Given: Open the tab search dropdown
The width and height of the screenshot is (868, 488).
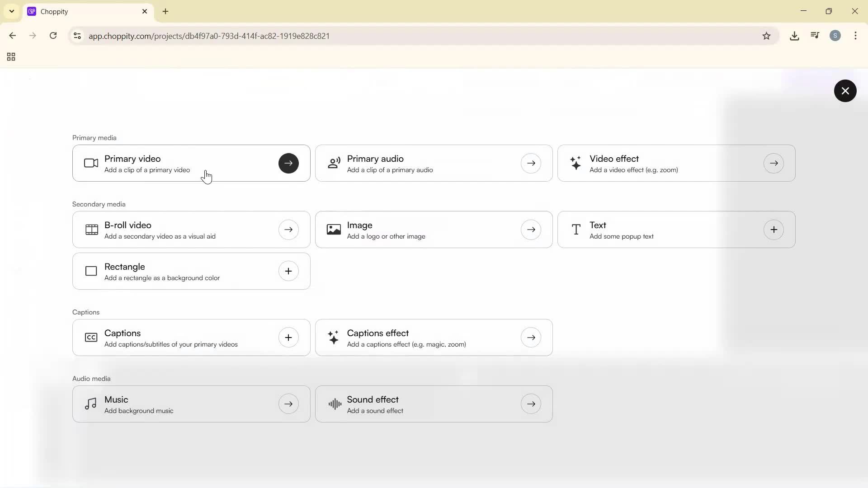Looking at the screenshot, I should (11, 11).
